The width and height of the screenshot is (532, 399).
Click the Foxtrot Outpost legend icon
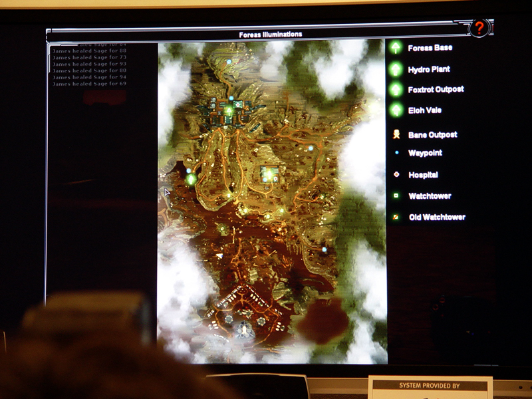pos(396,89)
